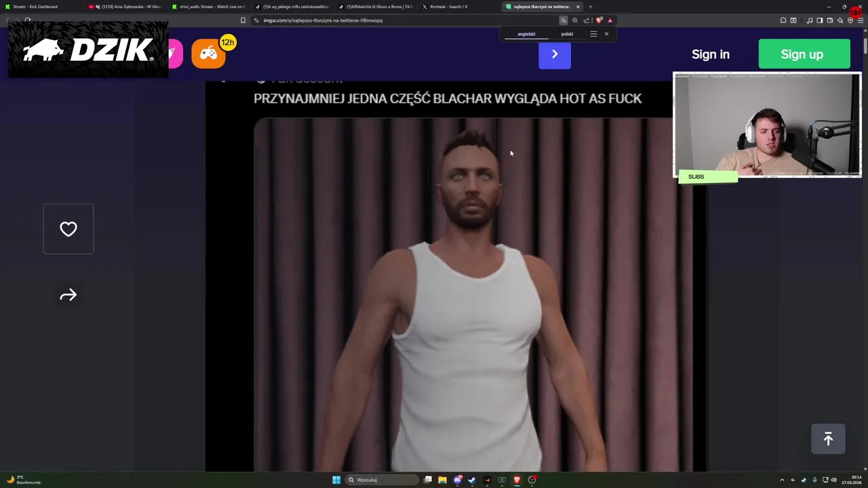Close the translate popup
The height and width of the screenshot is (488, 868).
point(606,34)
